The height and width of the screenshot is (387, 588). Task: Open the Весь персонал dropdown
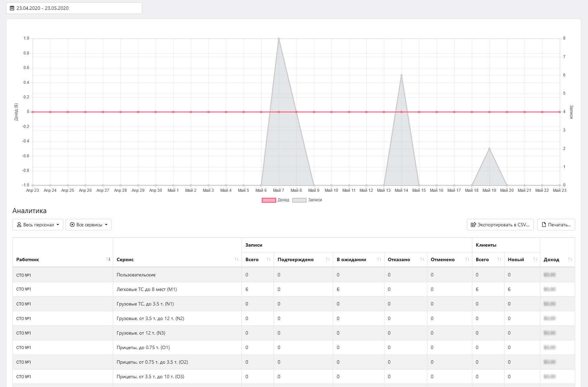(x=38, y=225)
